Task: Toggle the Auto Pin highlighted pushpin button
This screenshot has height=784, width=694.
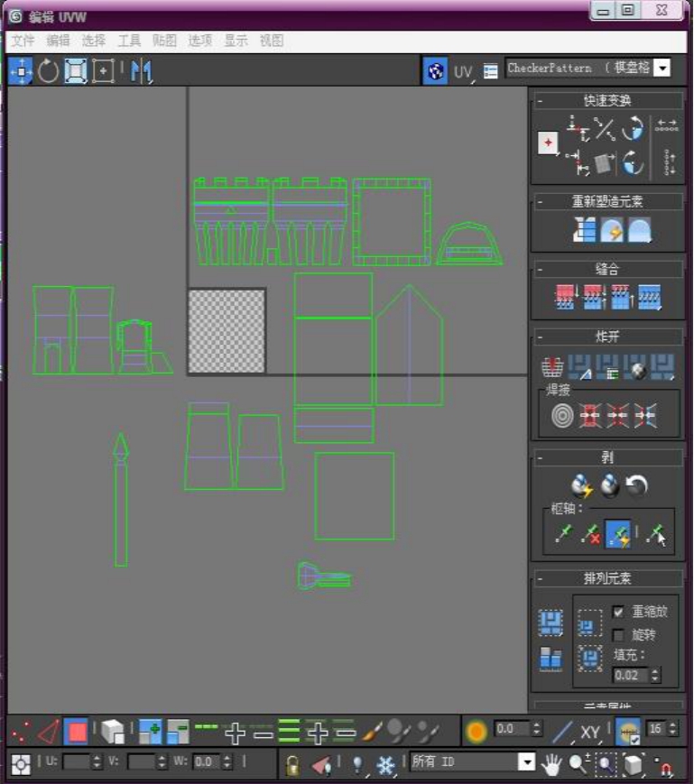Action: (618, 534)
